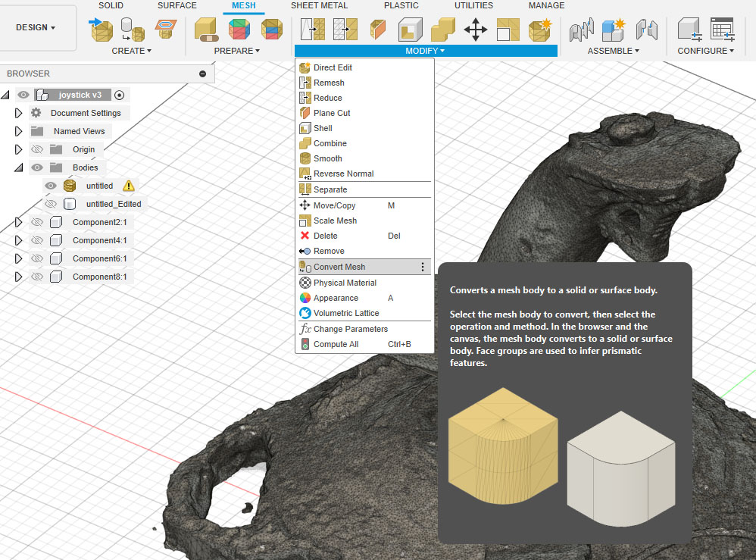Expand the Document Settings tree item

tap(17, 112)
